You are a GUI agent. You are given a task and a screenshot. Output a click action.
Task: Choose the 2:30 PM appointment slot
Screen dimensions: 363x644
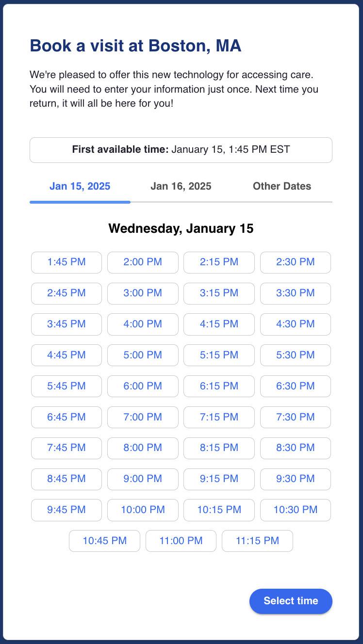[x=296, y=262]
